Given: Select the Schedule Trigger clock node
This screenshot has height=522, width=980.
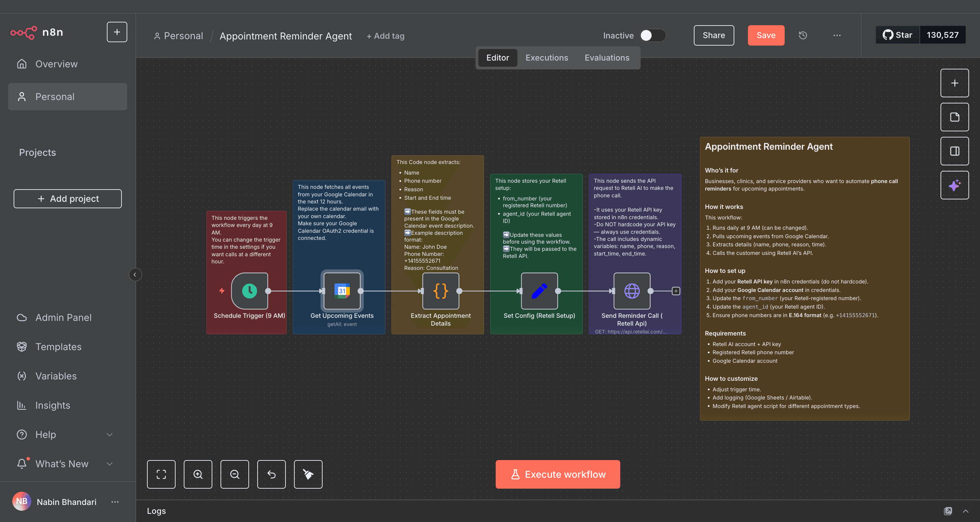Looking at the screenshot, I should pos(249,291).
